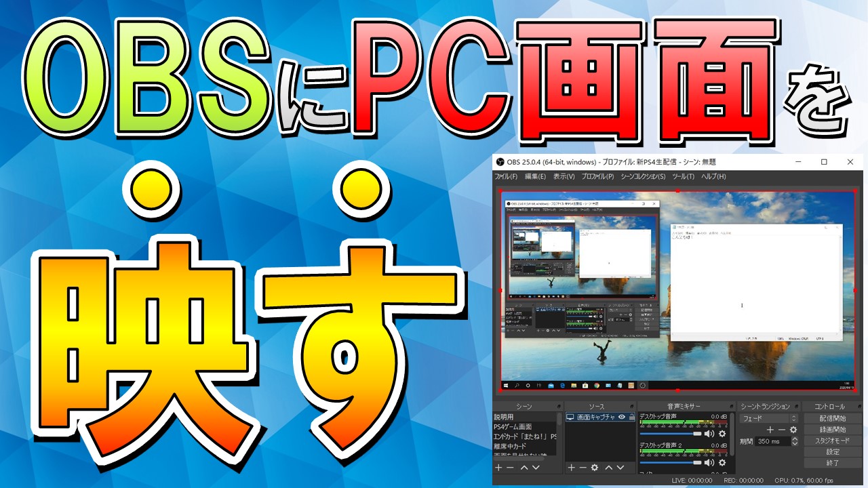The image size is (868, 488).
Task: Open transition properties via the gear icon
Action: [x=793, y=430]
